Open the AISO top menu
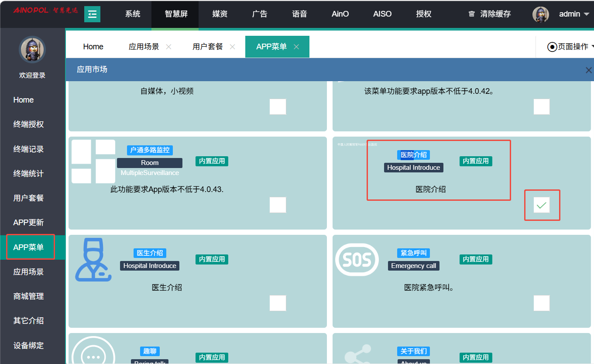594x364 pixels. click(x=382, y=14)
